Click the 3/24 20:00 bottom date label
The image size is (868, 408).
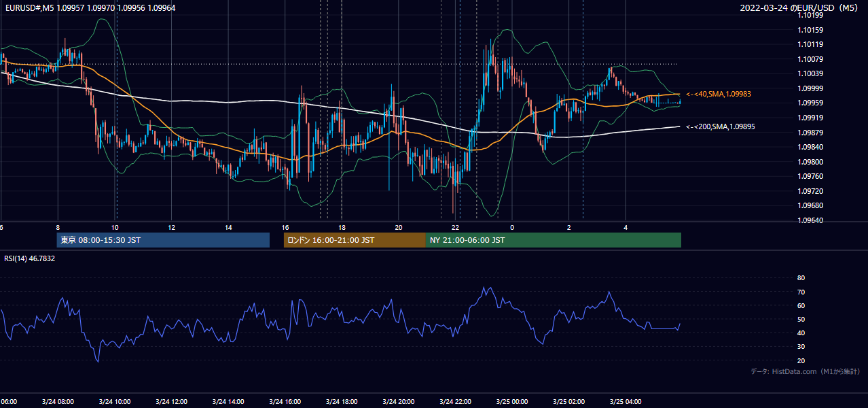tap(399, 402)
